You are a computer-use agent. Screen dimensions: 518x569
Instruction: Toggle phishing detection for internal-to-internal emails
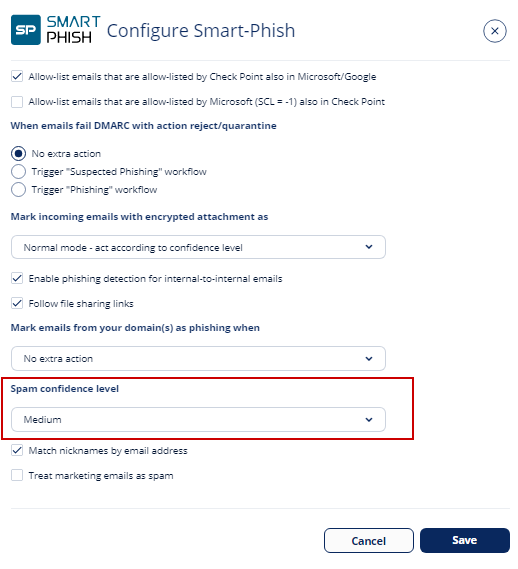pos(17,279)
